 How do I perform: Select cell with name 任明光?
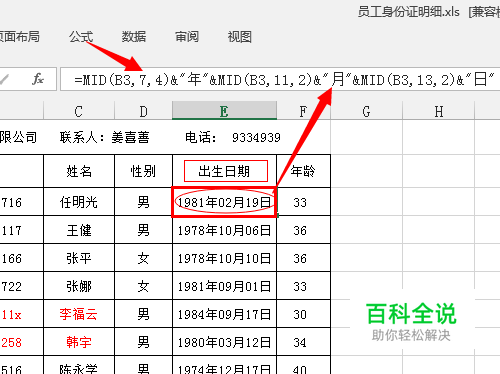coord(79,202)
